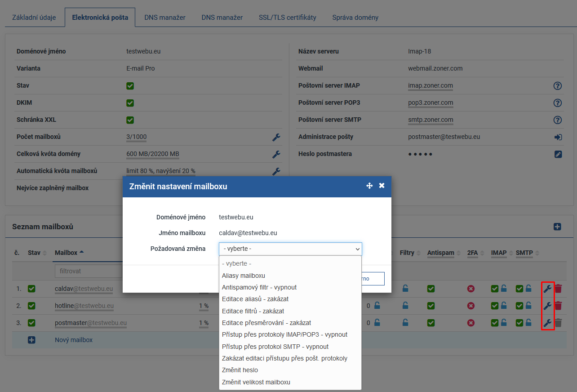Image resolution: width=577 pixels, height=392 pixels.
Task: Open the Požadovaná změna dropdown
Action: (x=290, y=249)
